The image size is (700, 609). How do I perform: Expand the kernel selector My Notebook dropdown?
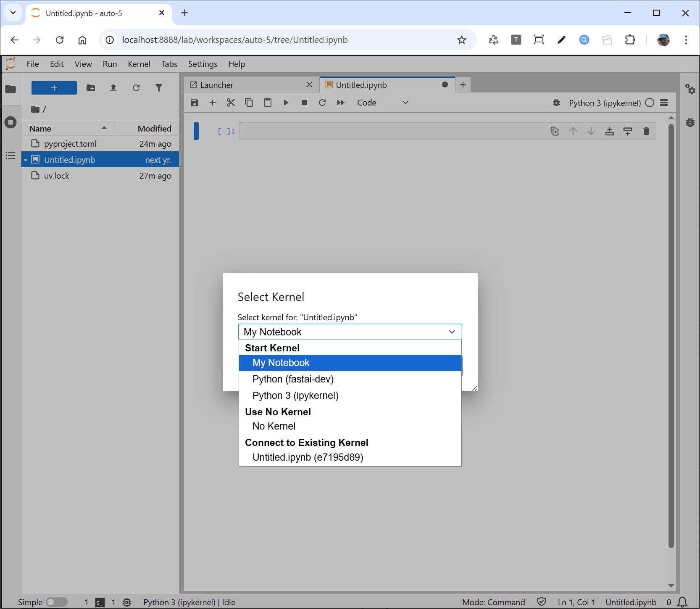350,332
